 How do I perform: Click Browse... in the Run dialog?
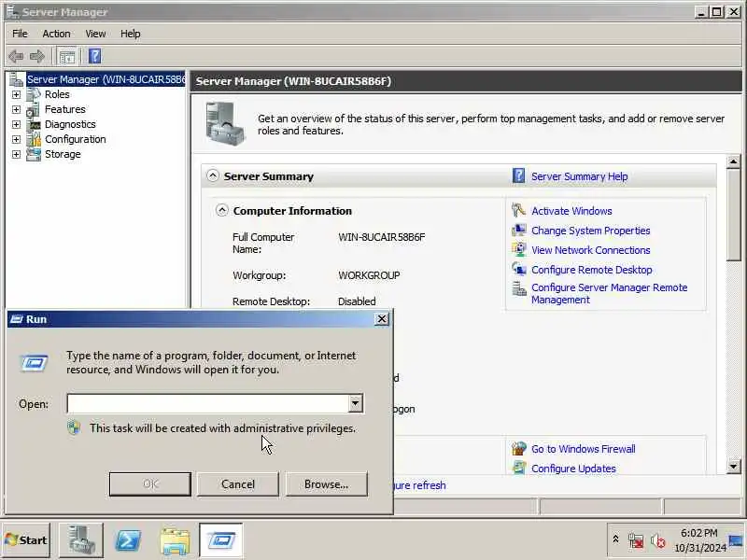click(326, 484)
